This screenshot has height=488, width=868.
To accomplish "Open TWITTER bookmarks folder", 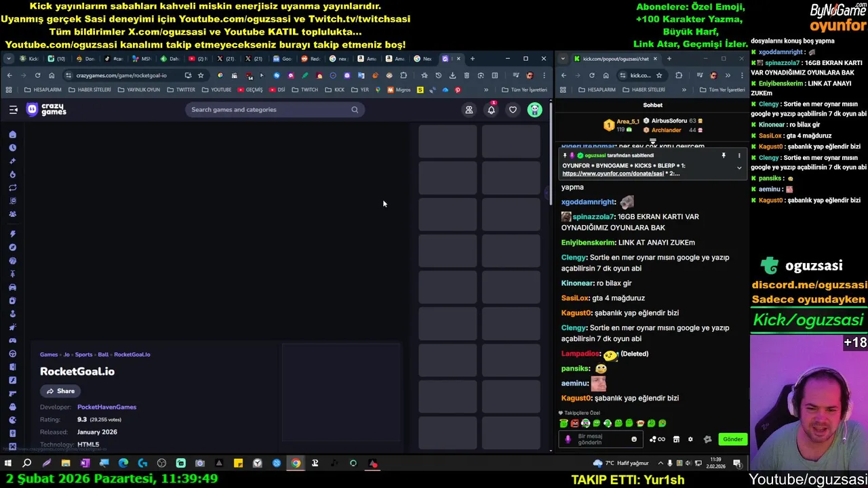I will 180,89.
